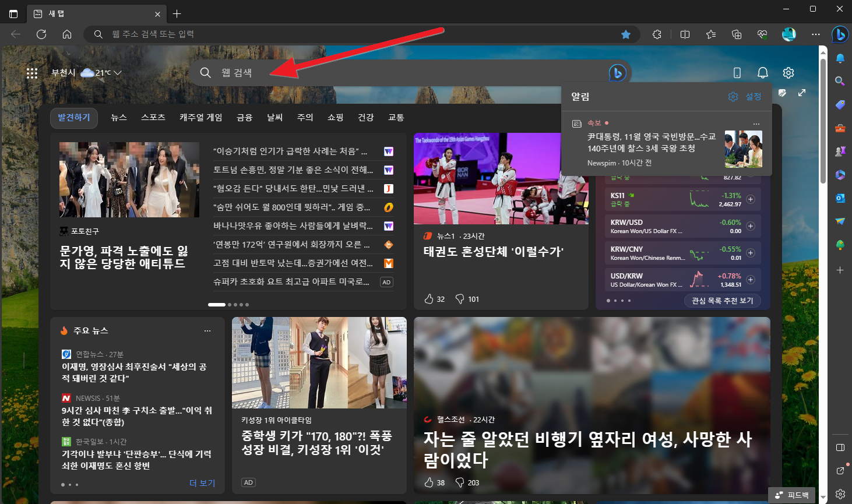Open the Games icon in the Edge sidebar
Screen dimensions: 852x504
click(x=840, y=151)
